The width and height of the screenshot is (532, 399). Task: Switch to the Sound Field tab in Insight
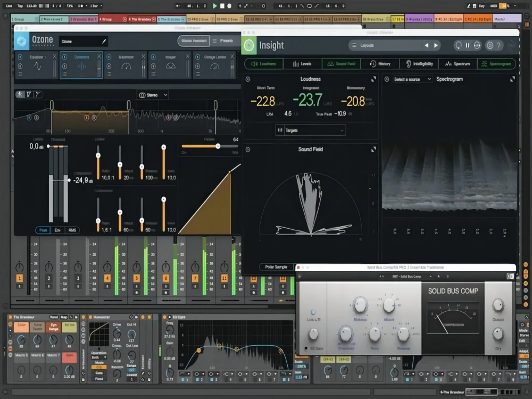(342, 64)
